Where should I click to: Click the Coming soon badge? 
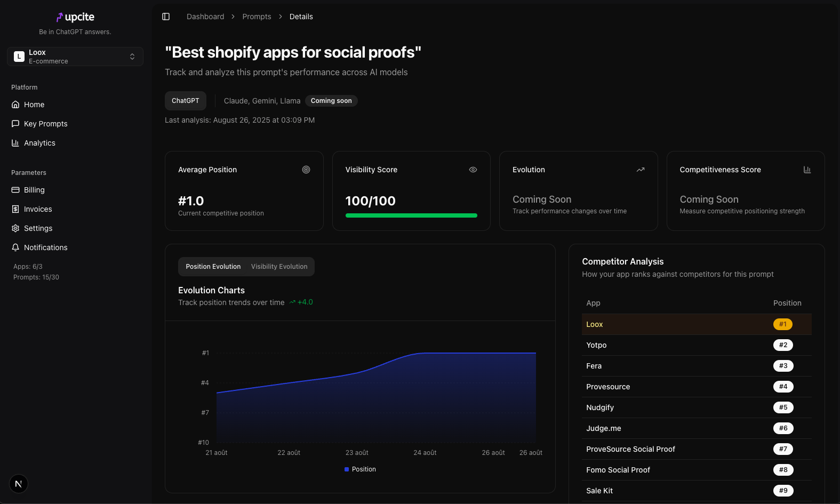331,101
